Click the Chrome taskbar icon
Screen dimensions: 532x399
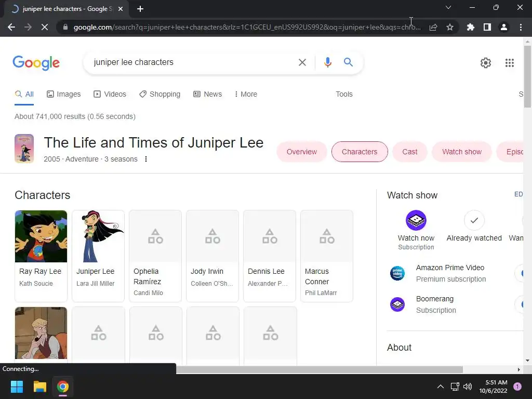click(x=63, y=387)
